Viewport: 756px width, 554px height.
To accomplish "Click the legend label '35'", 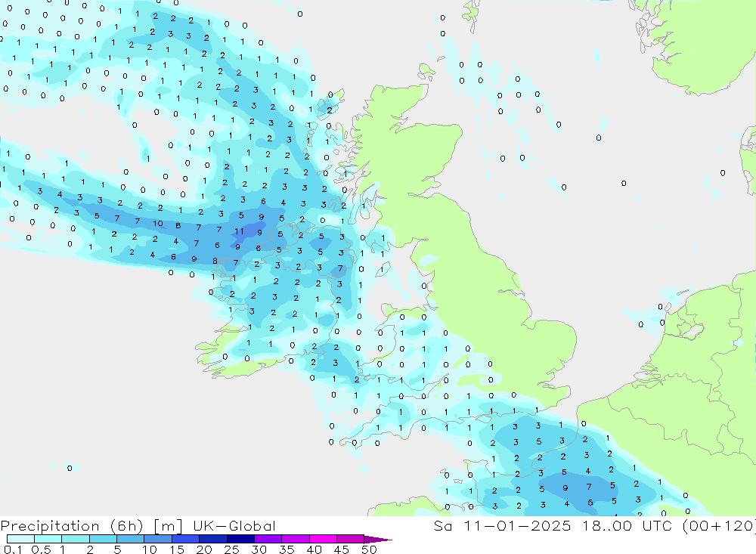I will point(287,549).
